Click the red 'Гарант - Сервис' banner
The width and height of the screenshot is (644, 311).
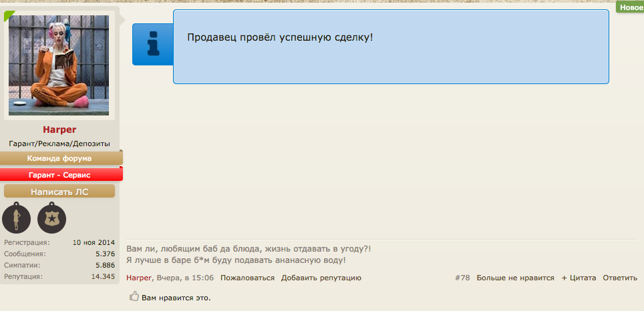pos(59,174)
